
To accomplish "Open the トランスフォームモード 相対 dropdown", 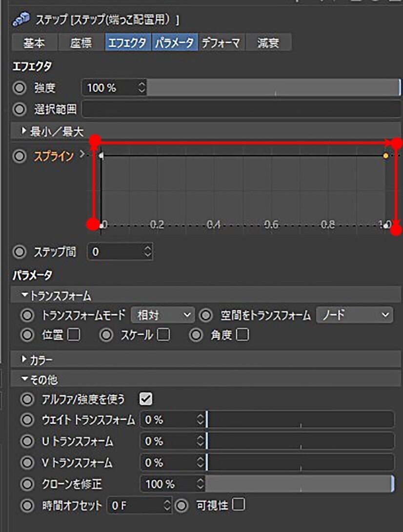I will (x=162, y=315).
